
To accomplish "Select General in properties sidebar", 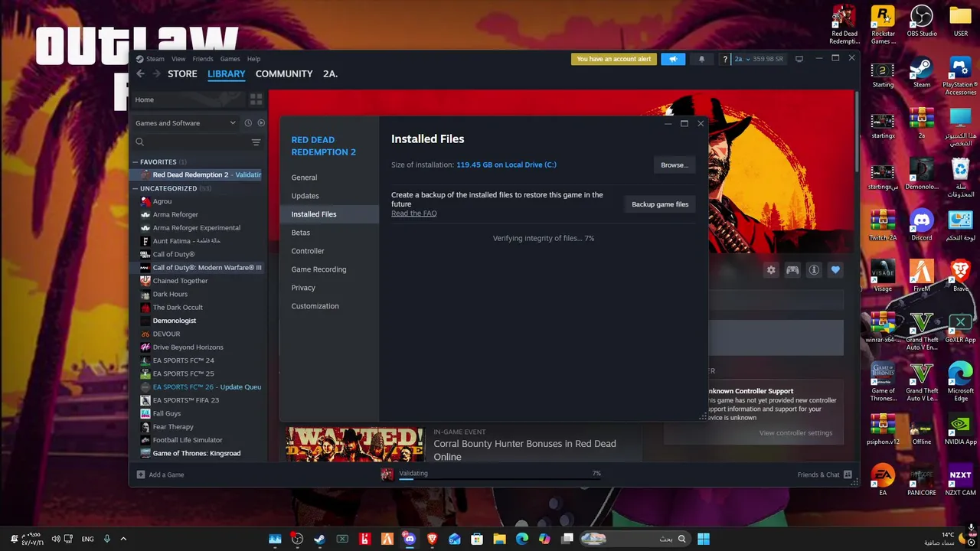I will point(329,178).
